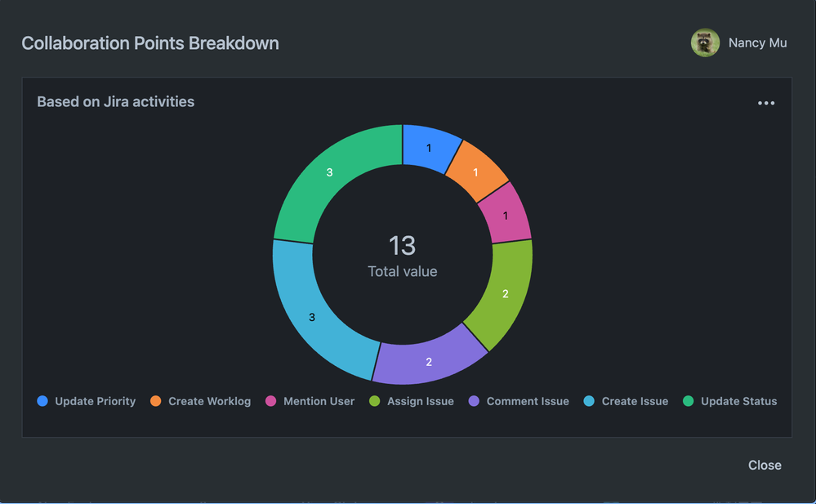816x504 pixels.
Task: Click the purple Comment Issue legend dot
Action: point(475,401)
